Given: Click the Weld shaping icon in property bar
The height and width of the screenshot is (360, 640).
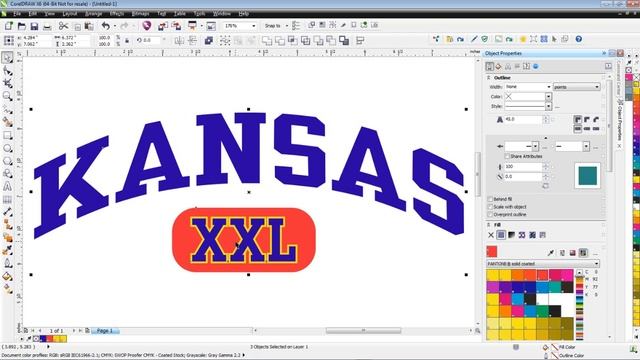Looking at the screenshot, I should pos(267,40).
